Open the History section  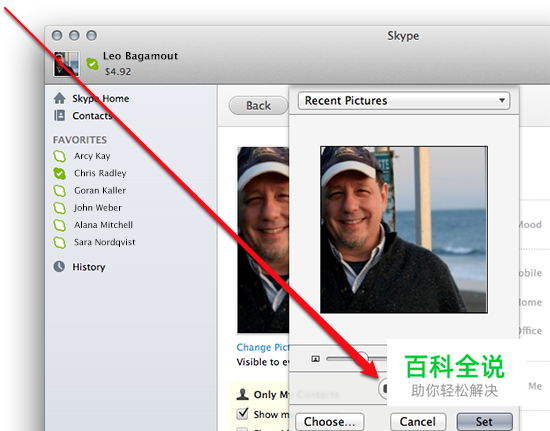[89, 267]
